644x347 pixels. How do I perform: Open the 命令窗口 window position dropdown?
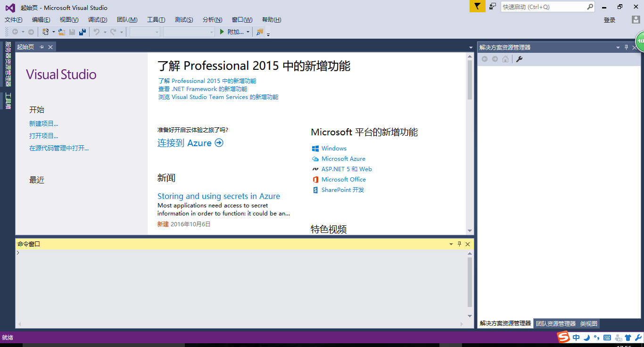click(x=451, y=244)
